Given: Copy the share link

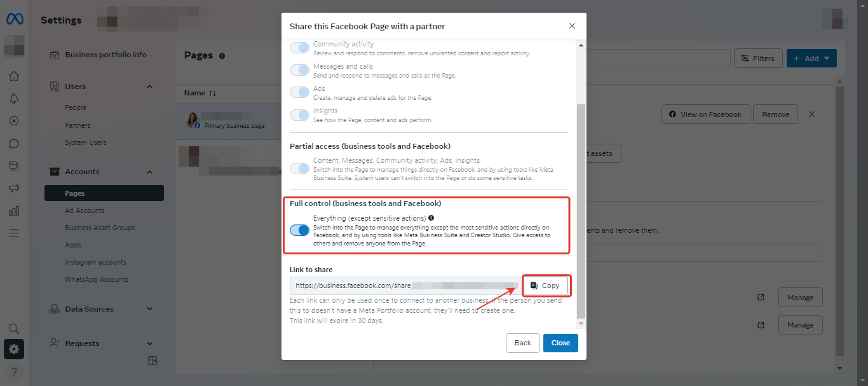Looking at the screenshot, I should tap(546, 286).
